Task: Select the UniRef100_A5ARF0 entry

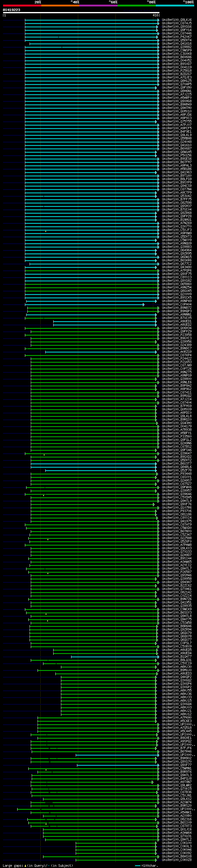Action: 177,98
